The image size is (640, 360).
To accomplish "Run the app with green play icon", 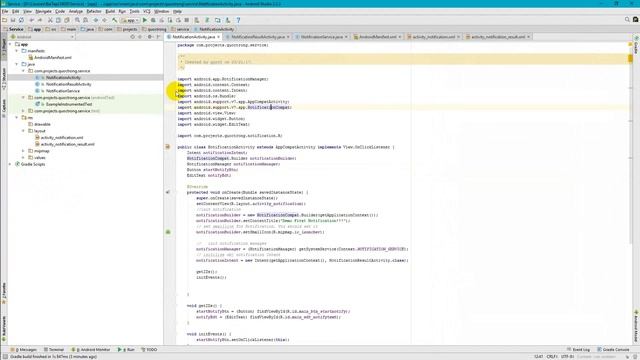I will tap(145, 20).
